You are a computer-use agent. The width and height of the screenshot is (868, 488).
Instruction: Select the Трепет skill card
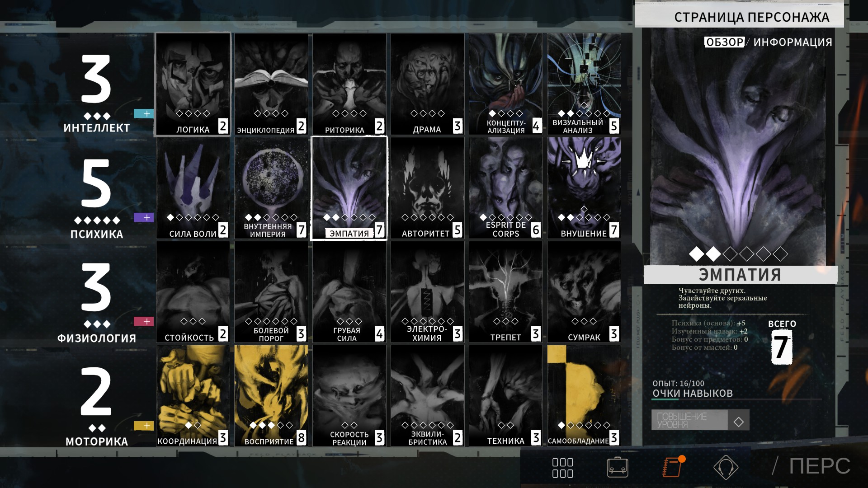[506, 292]
